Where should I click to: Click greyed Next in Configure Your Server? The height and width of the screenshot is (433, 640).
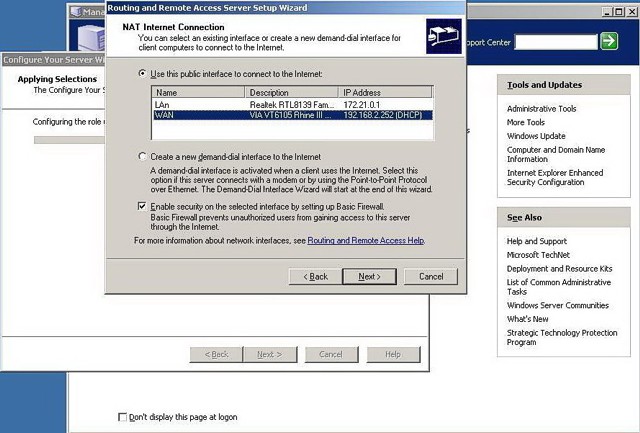coord(269,354)
